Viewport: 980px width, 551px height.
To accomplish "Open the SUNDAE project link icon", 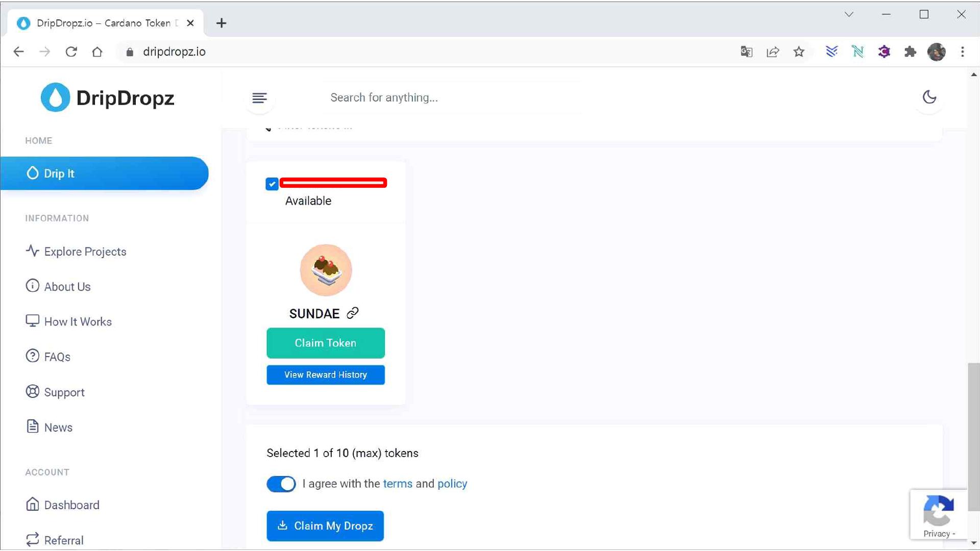I will (x=353, y=313).
